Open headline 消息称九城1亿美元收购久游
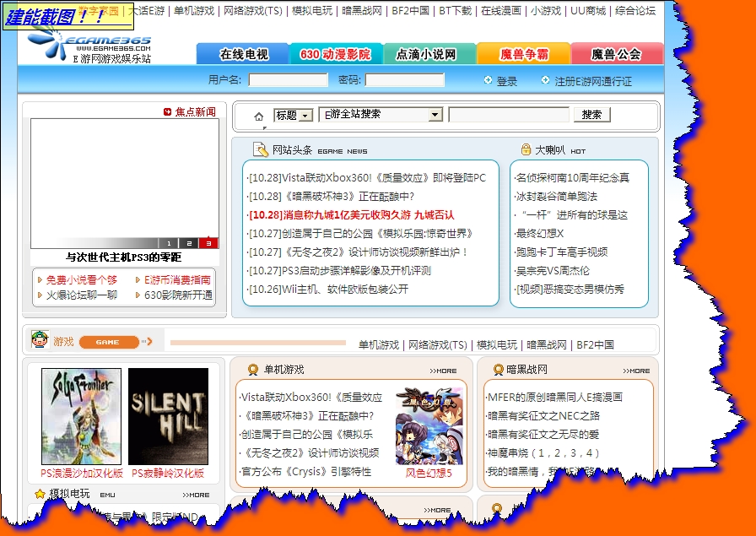The image size is (756, 536). pyautogui.click(x=352, y=214)
